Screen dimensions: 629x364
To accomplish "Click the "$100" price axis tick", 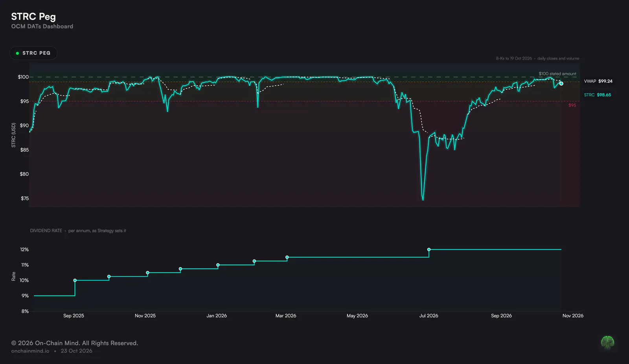I will click(23, 77).
